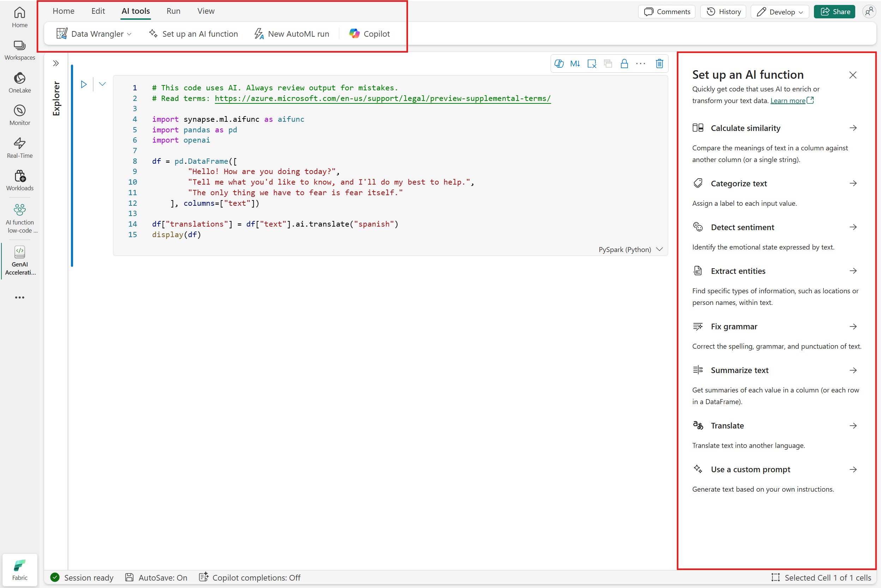
Task: Delete the cell with trash icon
Action: (659, 64)
